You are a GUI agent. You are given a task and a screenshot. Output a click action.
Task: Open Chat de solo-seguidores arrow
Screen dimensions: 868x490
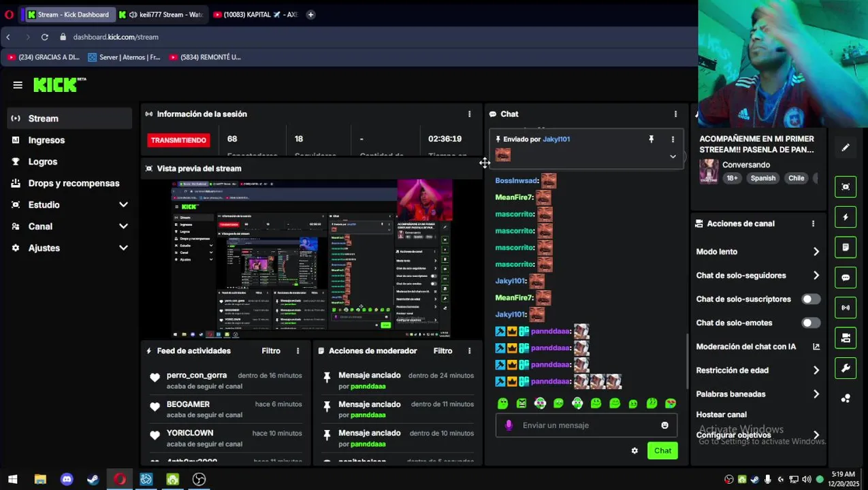(x=816, y=276)
